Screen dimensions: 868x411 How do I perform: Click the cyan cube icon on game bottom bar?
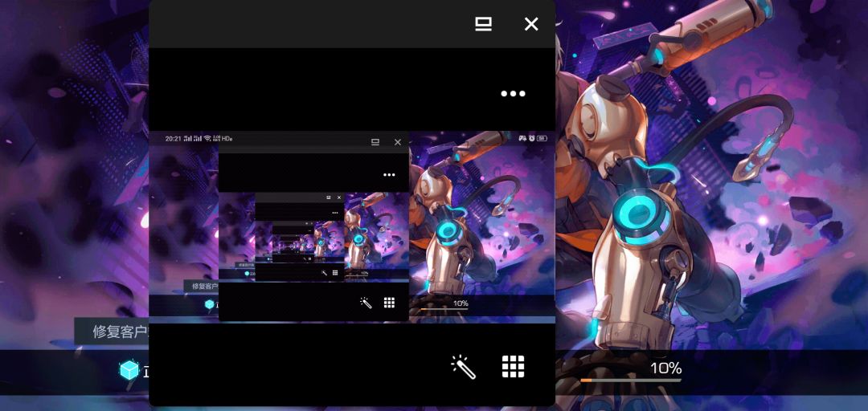click(x=129, y=370)
